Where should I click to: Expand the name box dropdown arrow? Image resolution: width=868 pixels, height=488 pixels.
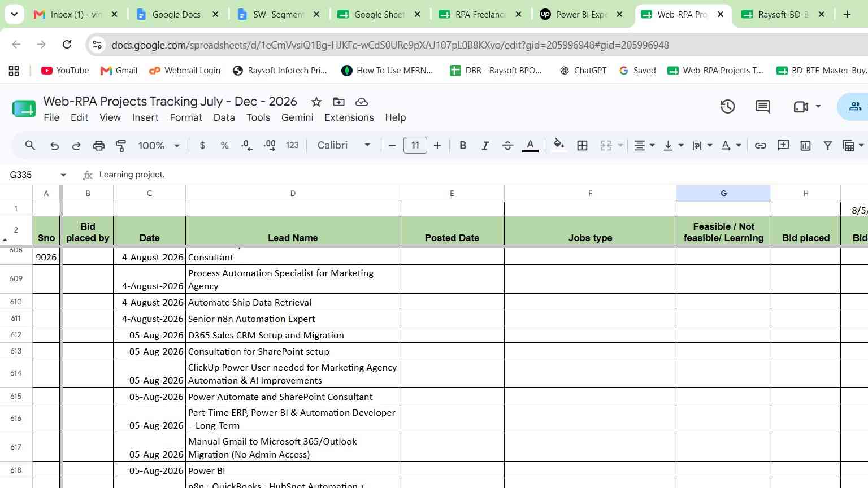63,175
